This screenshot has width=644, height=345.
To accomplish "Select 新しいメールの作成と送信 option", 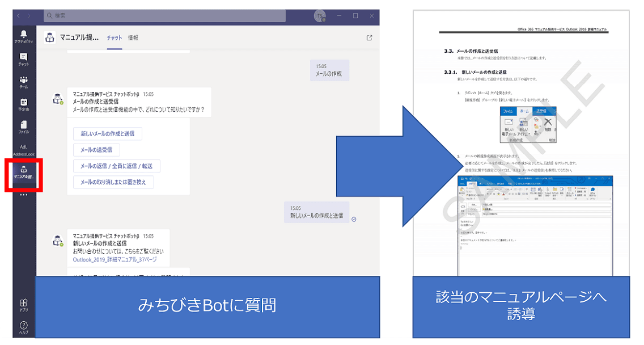I will (x=107, y=133).
